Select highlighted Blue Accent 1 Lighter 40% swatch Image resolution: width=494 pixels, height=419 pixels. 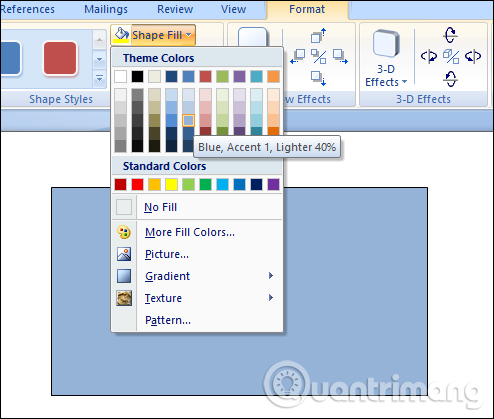188,120
